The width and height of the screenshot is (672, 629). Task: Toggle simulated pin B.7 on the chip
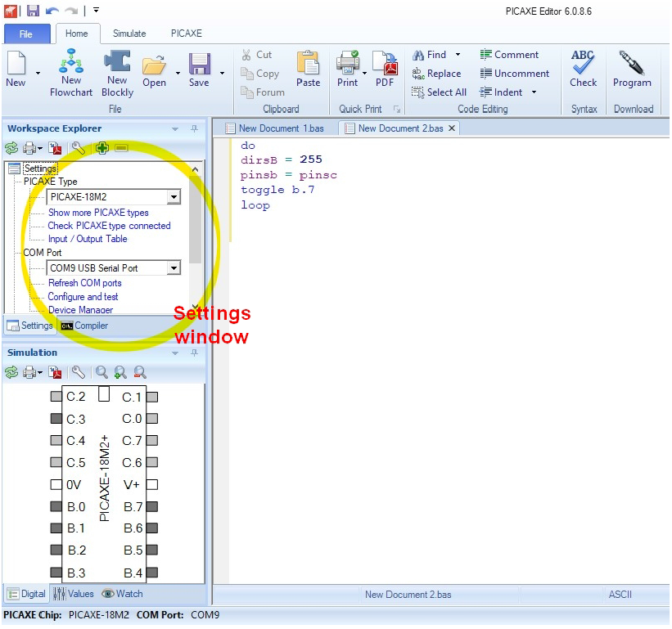point(152,507)
